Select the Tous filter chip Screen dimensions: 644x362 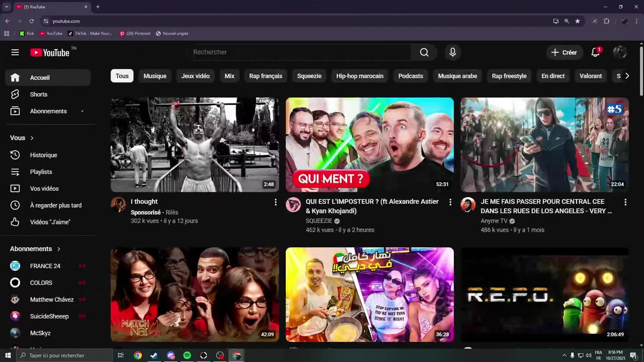(122, 76)
